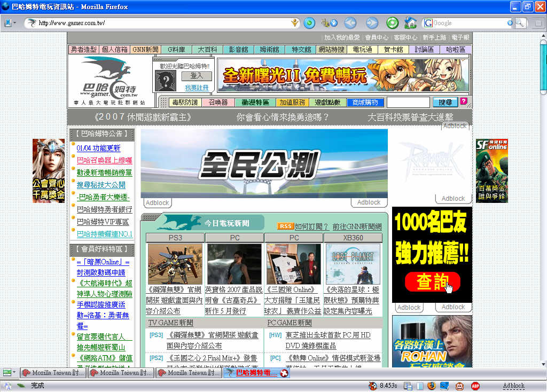The image size is (547, 392).
Task: Open the 哈啦區 nav tab
Action: click(456, 50)
